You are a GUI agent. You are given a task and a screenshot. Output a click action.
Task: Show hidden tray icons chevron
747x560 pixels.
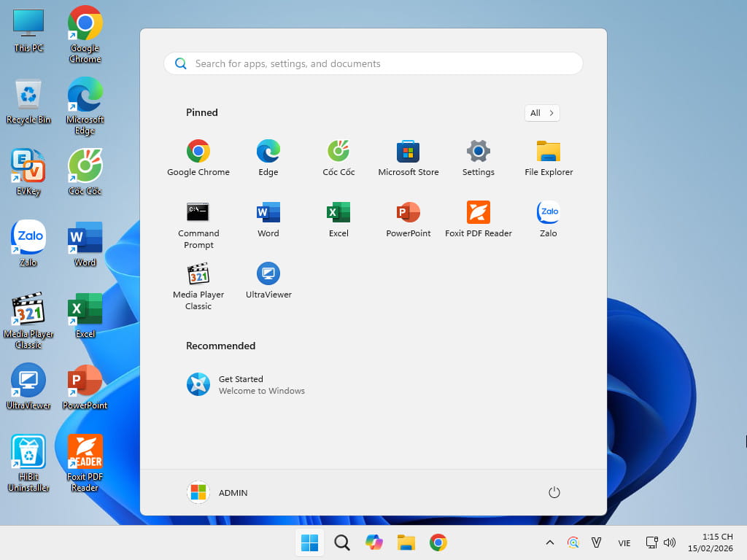550,542
